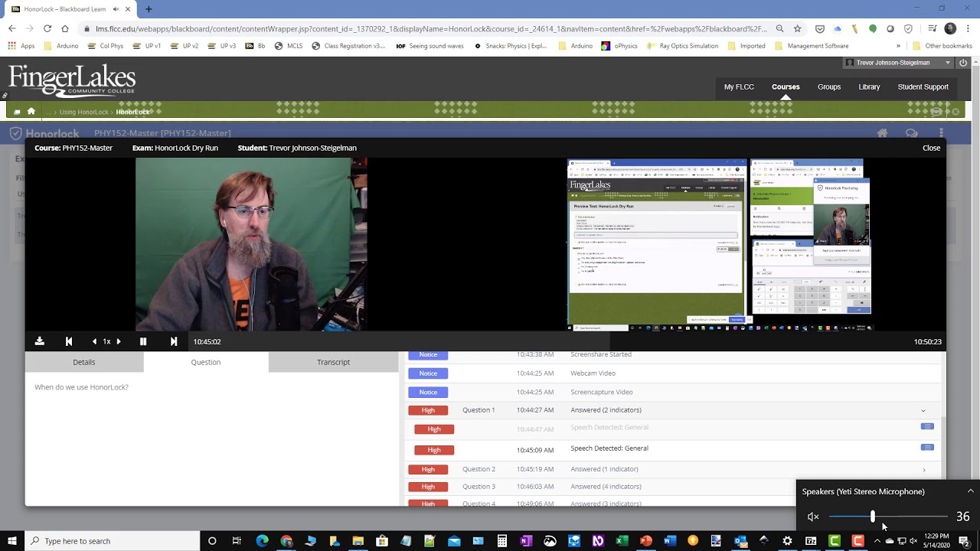Select the Question 3 Answered (4 indicators) row
This screenshot has height=551, width=980.
pyautogui.click(x=674, y=487)
